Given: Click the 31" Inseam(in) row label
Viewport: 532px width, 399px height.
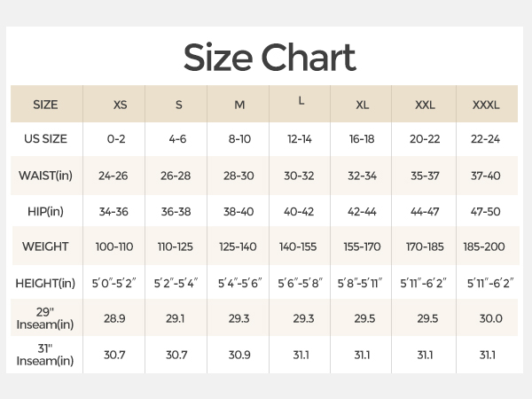Looking at the screenshot, I should [x=45, y=355].
